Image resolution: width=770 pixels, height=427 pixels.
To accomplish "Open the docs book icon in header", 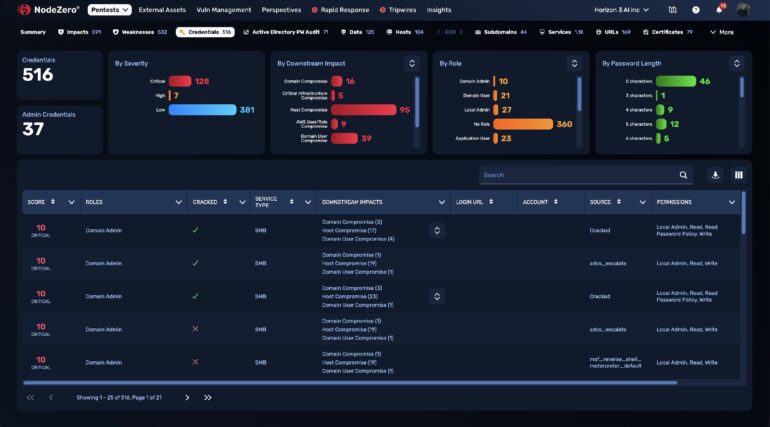I will [x=672, y=10].
